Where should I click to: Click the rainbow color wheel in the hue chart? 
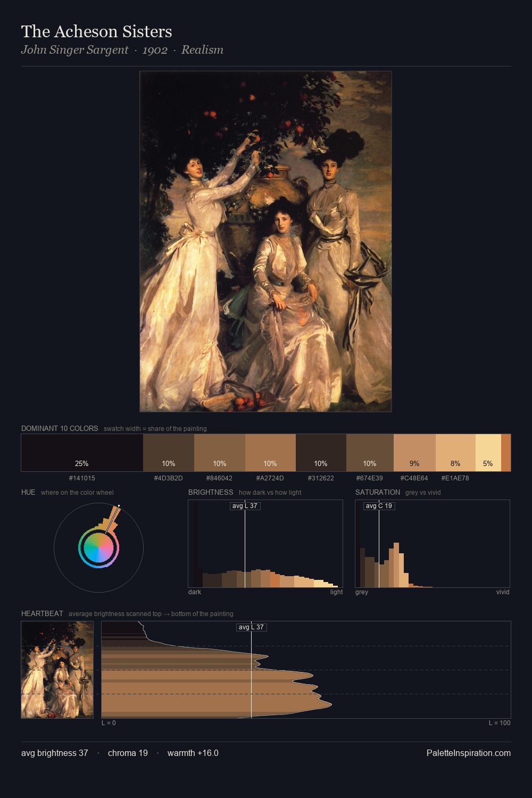99,548
